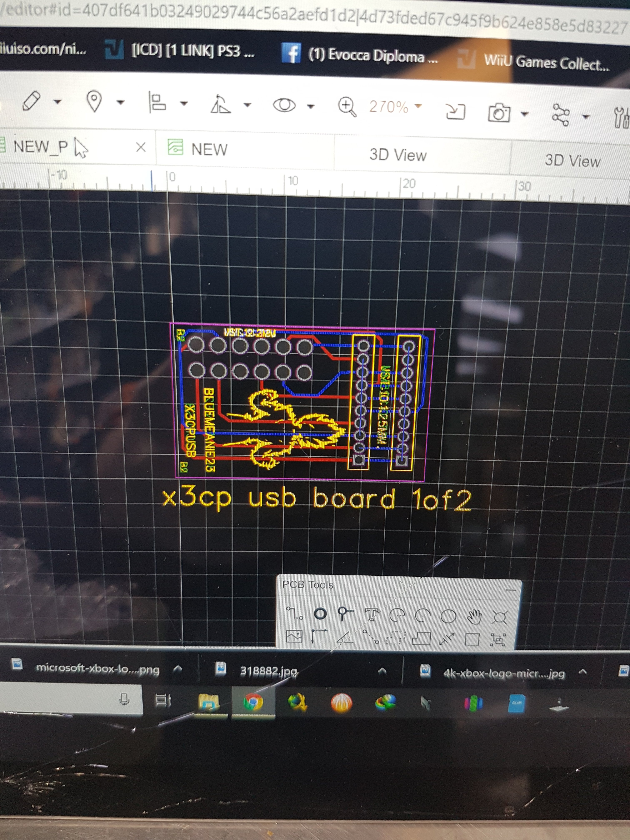The width and height of the screenshot is (630, 840).
Task: Click the location pin toolbar icon
Action: tap(94, 101)
